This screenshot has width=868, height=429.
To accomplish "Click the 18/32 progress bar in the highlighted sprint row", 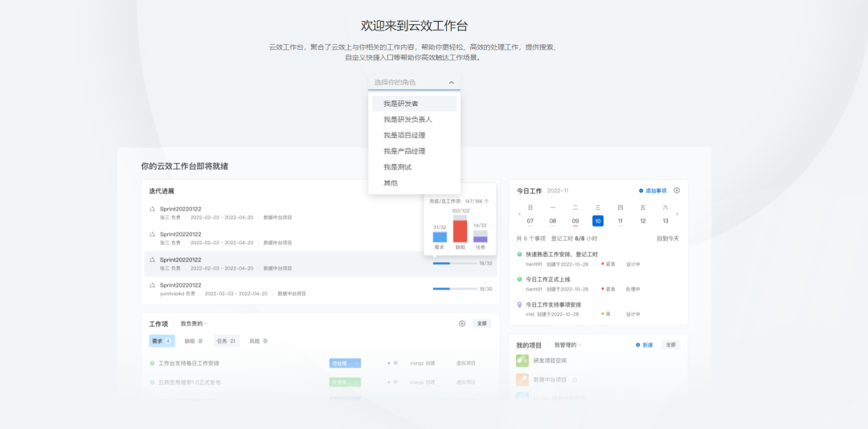I will pos(455,264).
